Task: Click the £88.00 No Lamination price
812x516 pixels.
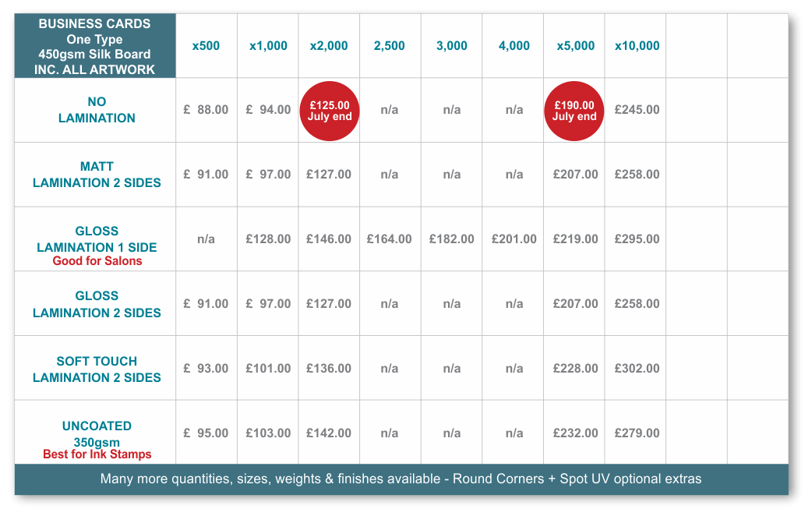Action: point(206,110)
